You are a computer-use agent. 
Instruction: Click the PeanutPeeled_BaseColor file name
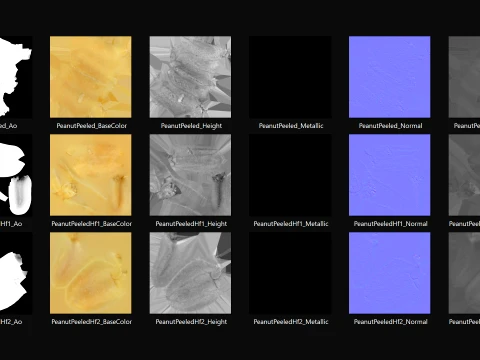coord(92,126)
